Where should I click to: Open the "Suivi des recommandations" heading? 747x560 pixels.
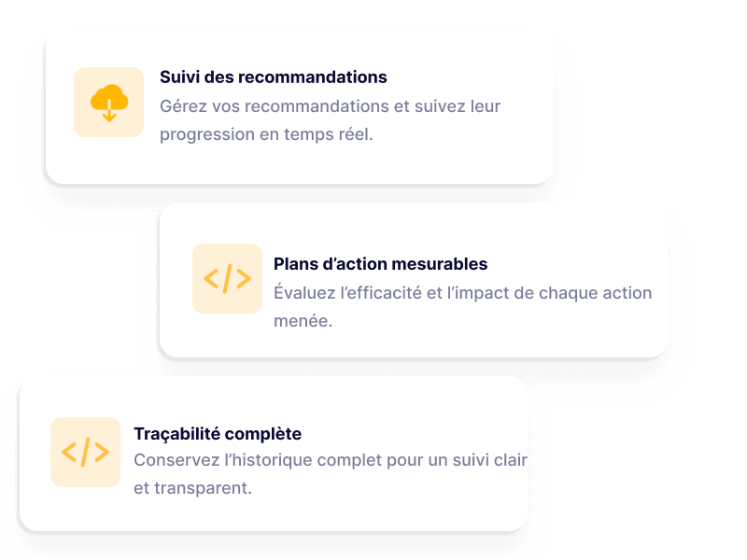(273, 77)
